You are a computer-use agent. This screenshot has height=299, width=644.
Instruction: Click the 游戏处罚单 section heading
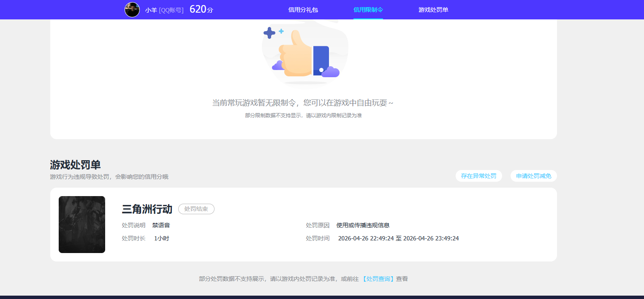click(75, 165)
